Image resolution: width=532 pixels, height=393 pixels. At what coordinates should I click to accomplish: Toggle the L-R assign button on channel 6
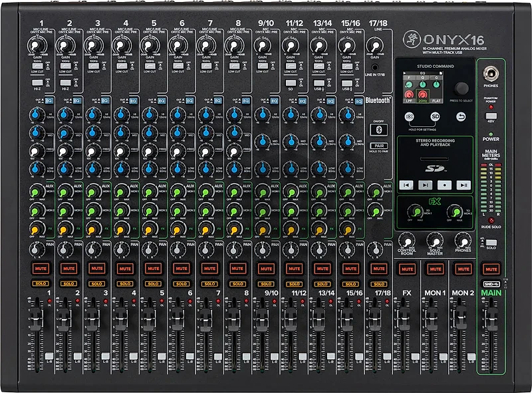190,356
